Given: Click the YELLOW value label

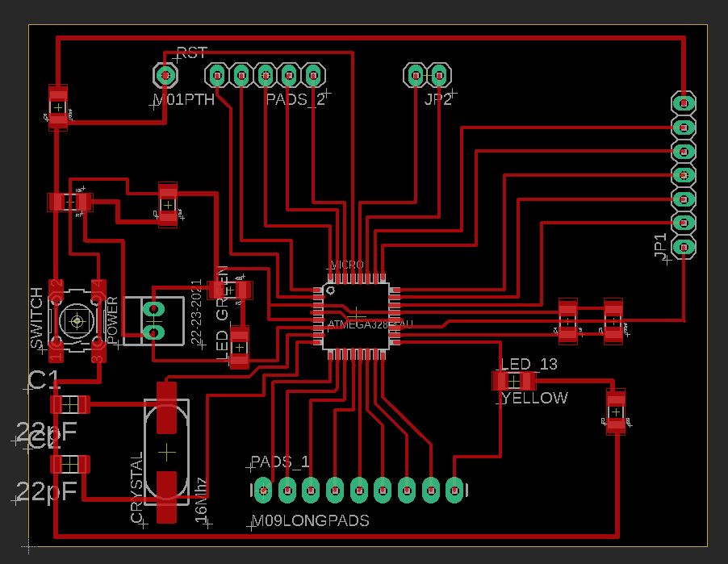Looking at the screenshot, I should click(534, 398).
